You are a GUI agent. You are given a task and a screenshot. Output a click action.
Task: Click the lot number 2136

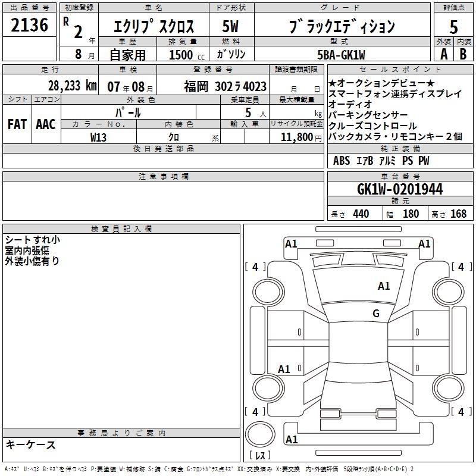[x=30, y=26]
